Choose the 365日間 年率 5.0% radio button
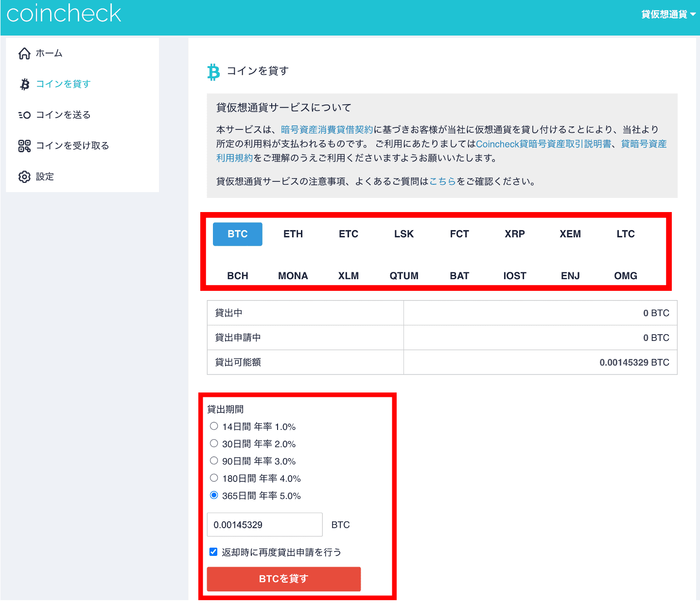Screen dimensions: 700x606 click(x=214, y=496)
